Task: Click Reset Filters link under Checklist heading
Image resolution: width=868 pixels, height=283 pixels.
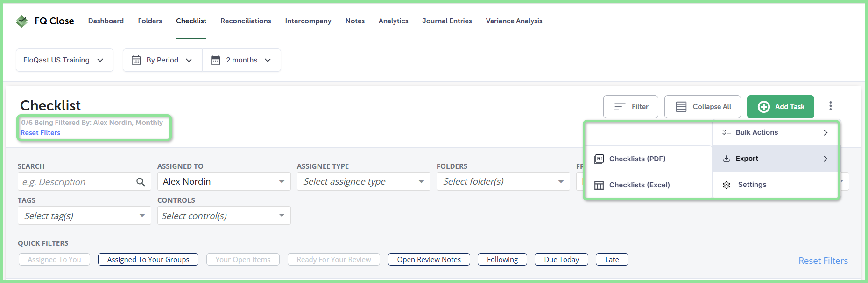Action: click(x=41, y=133)
